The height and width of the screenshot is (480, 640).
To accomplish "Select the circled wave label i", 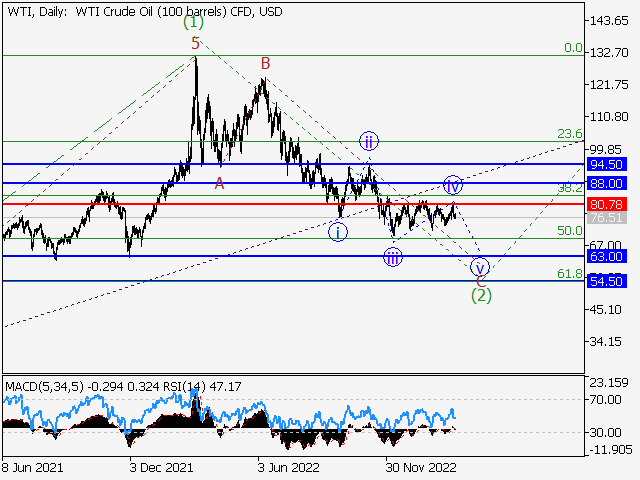I will tap(338, 233).
